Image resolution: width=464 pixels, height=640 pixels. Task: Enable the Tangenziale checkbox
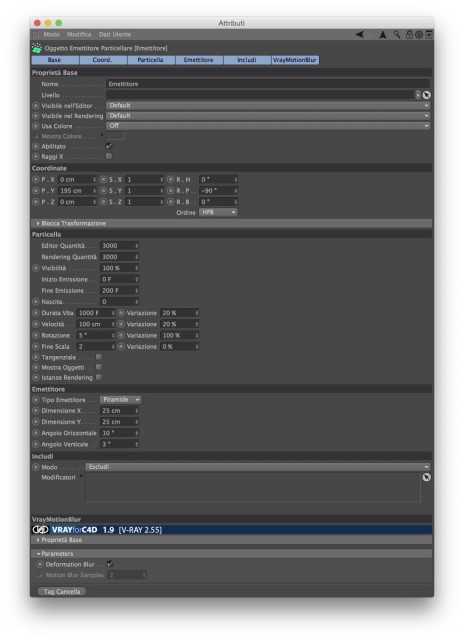coord(99,357)
